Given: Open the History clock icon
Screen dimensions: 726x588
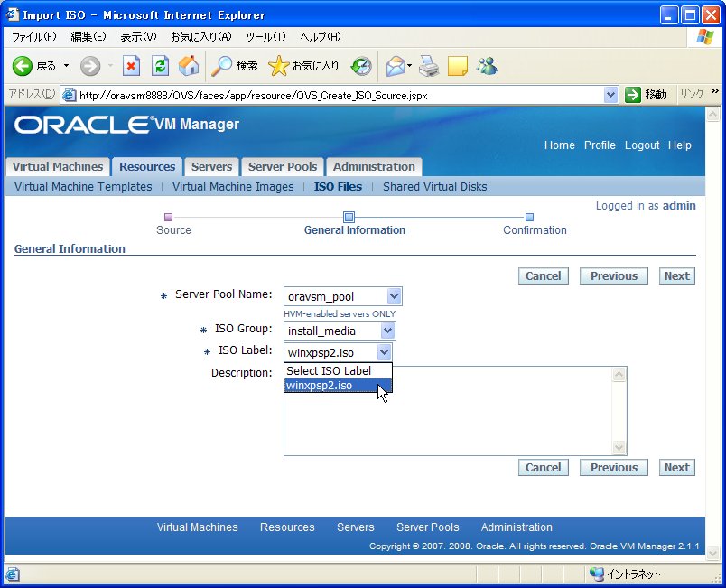Looking at the screenshot, I should 361,66.
